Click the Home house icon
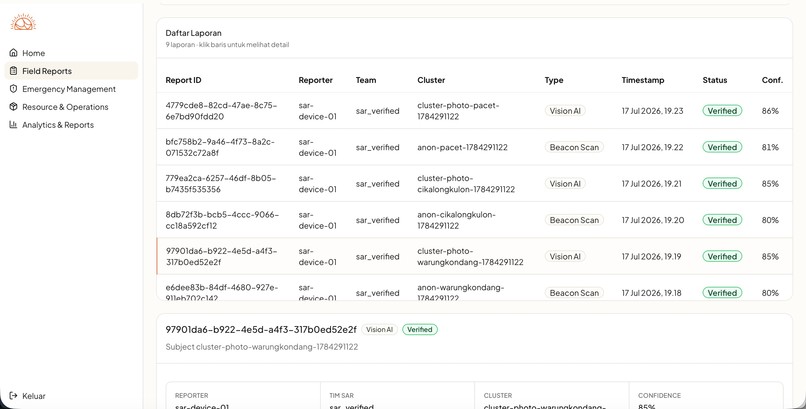Image resolution: width=806 pixels, height=409 pixels. (x=13, y=53)
